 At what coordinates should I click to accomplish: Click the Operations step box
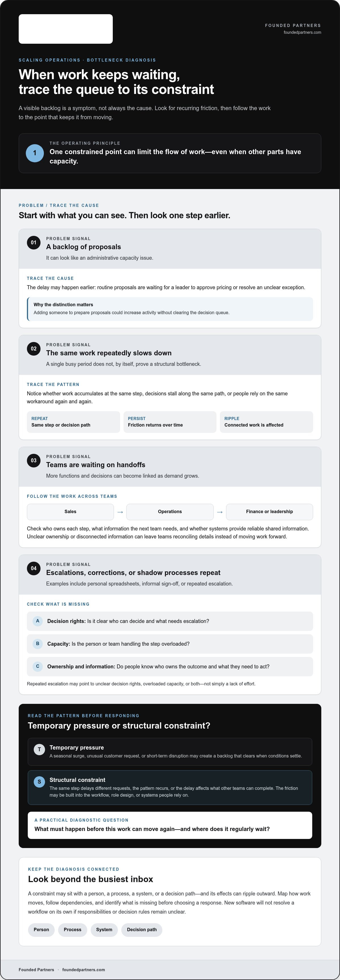tap(170, 512)
